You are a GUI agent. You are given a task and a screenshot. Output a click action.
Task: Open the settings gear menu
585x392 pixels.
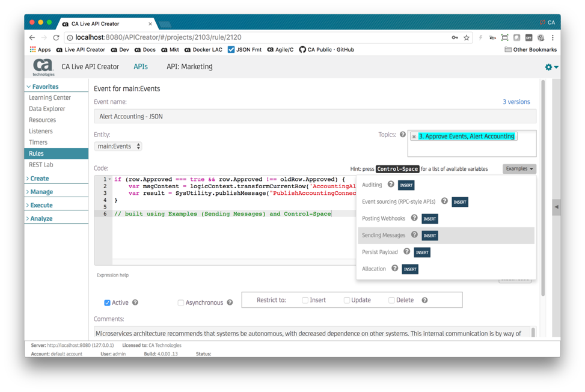click(551, 67)
